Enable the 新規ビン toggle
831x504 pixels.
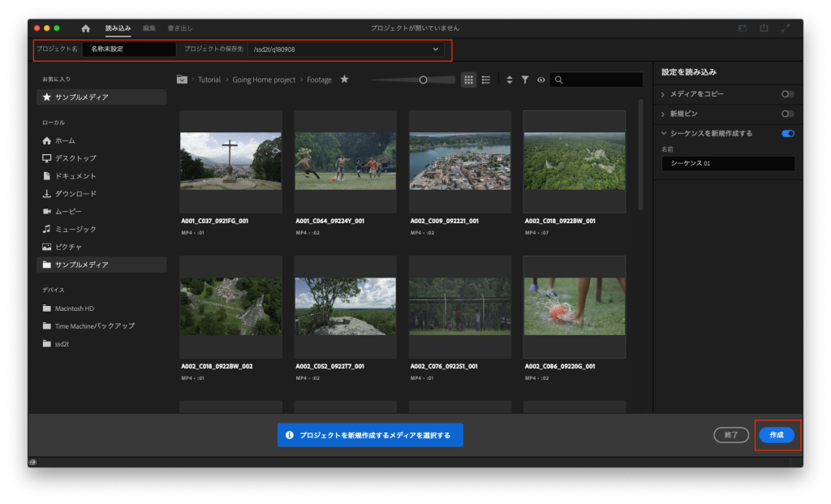tap(787, 114)
